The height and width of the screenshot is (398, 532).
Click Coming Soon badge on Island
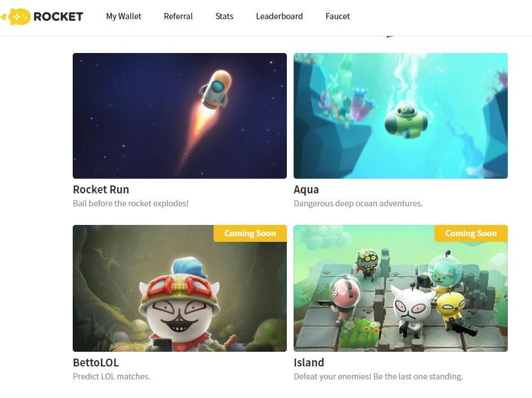pos(471,233)
